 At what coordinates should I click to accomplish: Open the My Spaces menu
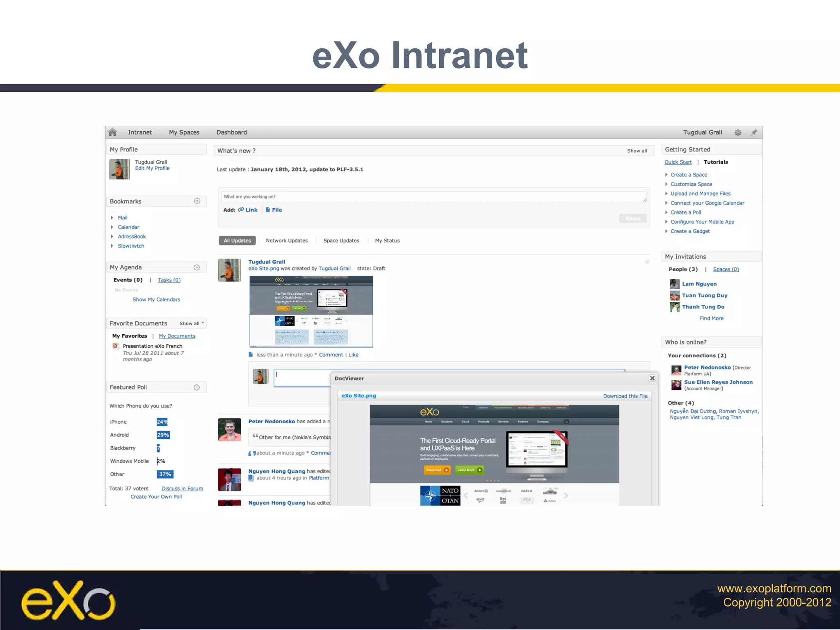[184, 132]
